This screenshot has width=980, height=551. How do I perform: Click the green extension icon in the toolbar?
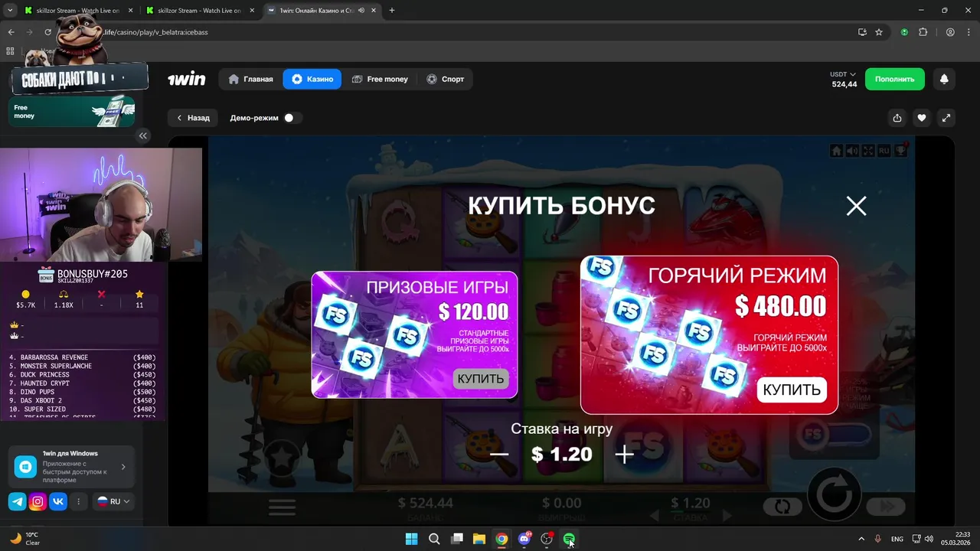[904, 32]
